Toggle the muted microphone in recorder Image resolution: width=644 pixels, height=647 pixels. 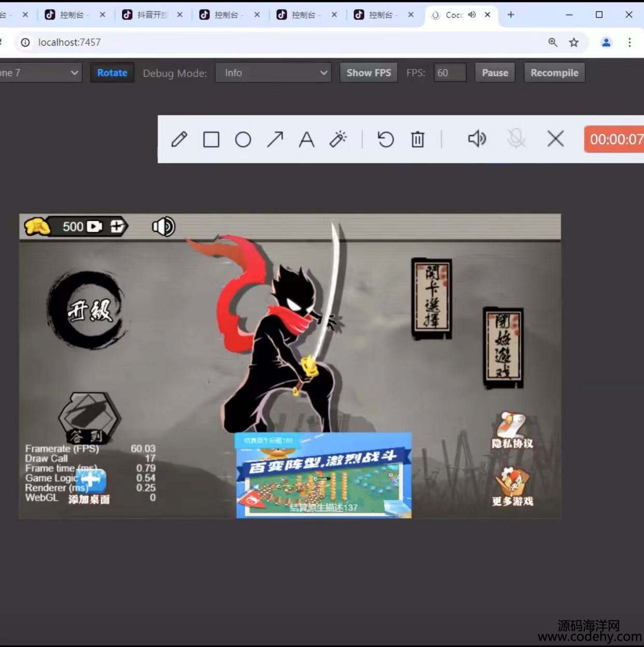tap(516, 139)
